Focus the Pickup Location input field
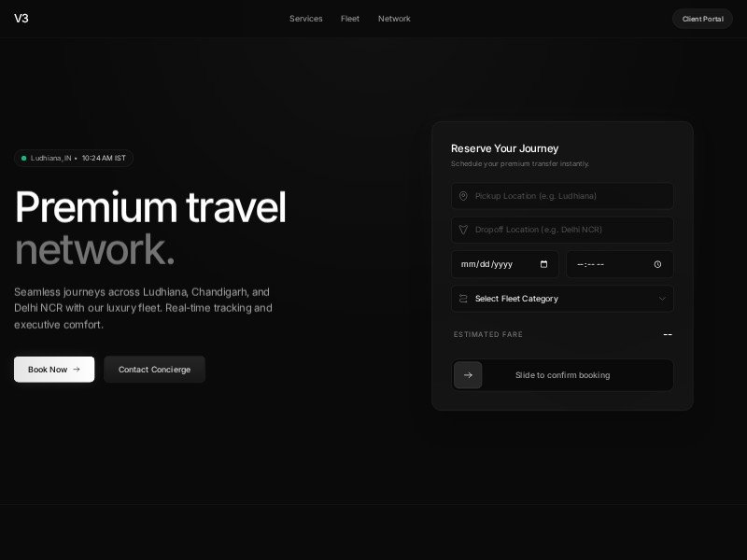Screen dimensions: 747x560 point(570,196)
